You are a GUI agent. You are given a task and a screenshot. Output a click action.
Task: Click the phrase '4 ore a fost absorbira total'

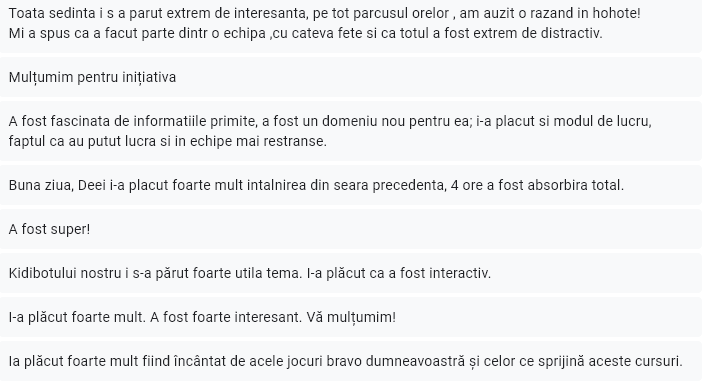[x=537, y=185]
